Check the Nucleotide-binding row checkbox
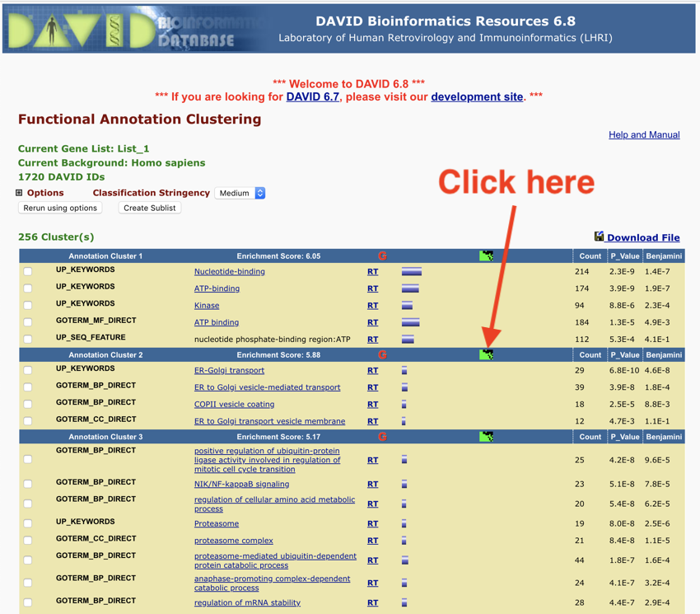This screenshot has width=700, height=614. pyautogui.click(x=28, y=271)
